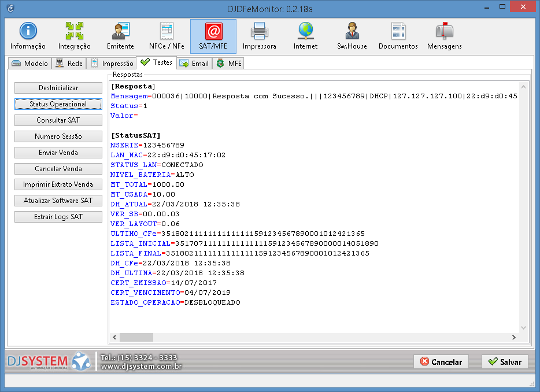540x392 pixels.
Task: Open the Mensagens mailbox icon
Action: coord(444,36)
